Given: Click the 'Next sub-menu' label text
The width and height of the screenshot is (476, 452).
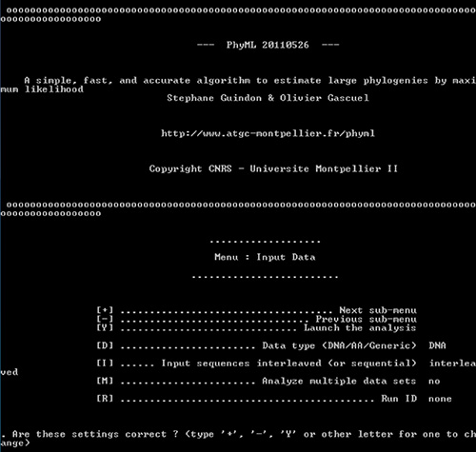Looking at the screenshot, I should click(x=378, y=310).
